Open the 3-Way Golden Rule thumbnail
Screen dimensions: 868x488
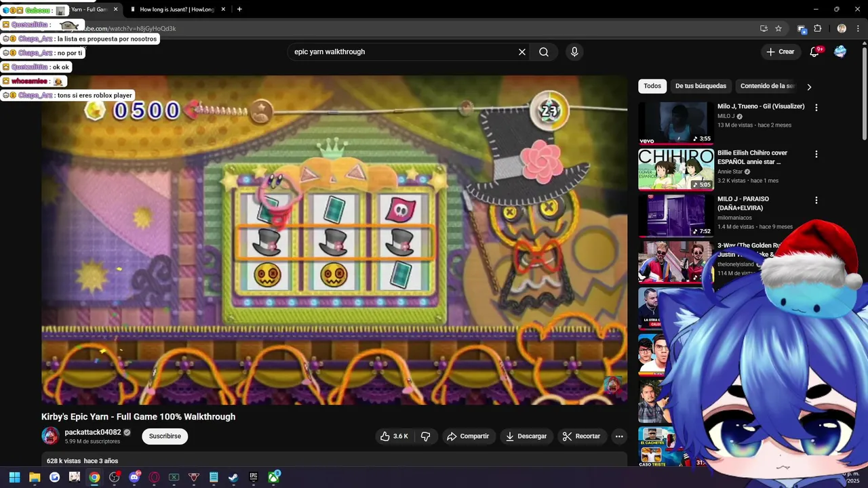[x=676, y=262]
